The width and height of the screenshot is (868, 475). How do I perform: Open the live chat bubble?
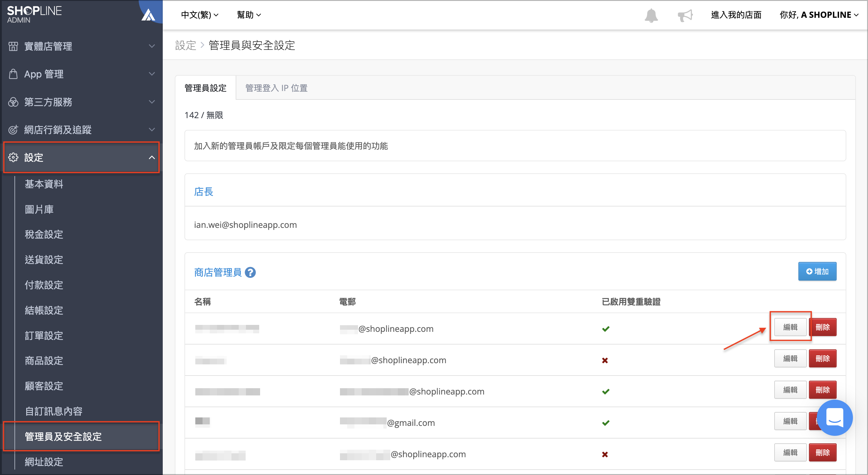click(835, 418)
